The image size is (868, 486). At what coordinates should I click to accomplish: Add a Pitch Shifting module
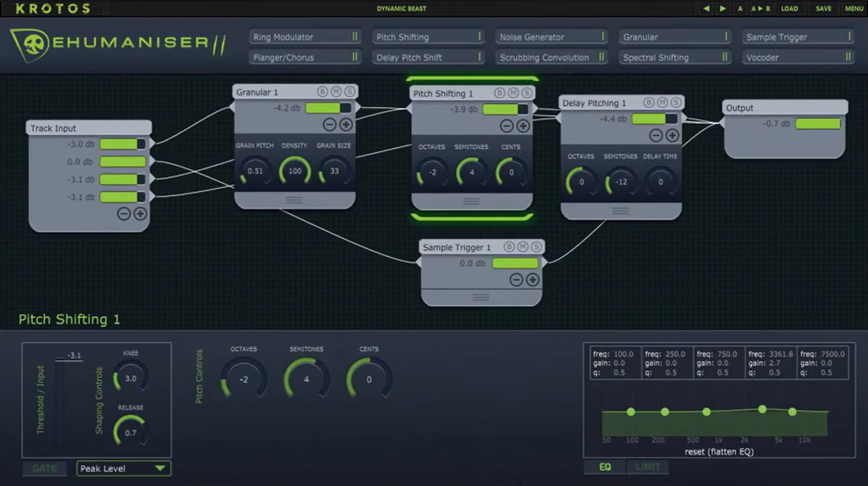429,37
